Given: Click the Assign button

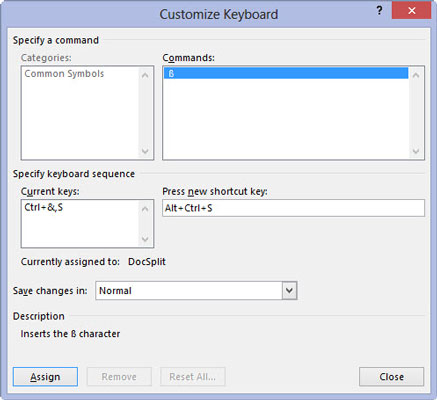Looking at the screenshot, I should (x=45, y=377).
